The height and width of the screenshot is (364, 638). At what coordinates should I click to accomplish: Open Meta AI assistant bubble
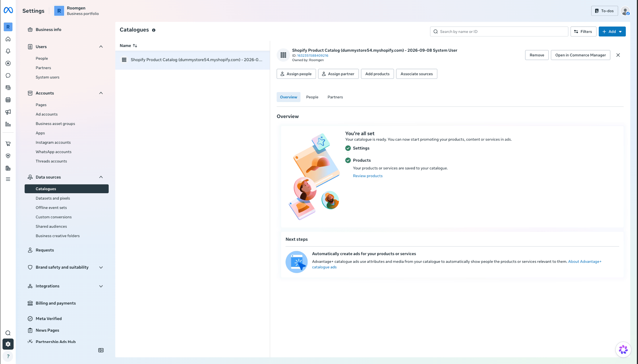(623, 350)
